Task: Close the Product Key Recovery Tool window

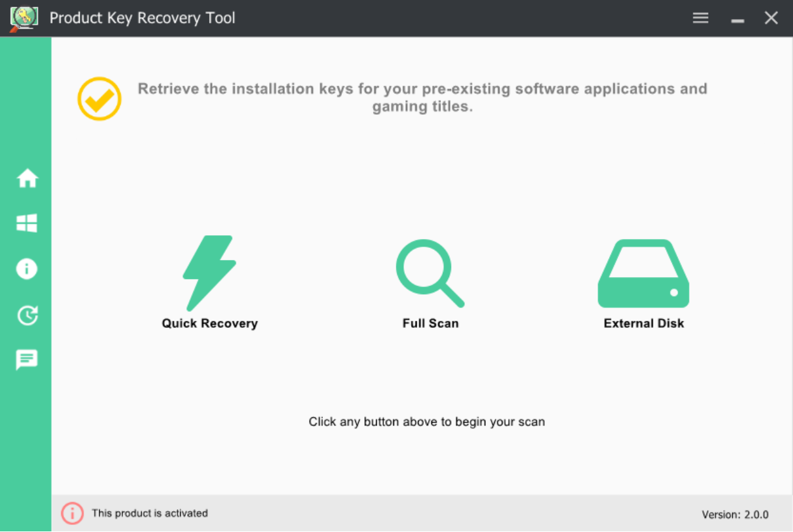Action: click(771, 18)
